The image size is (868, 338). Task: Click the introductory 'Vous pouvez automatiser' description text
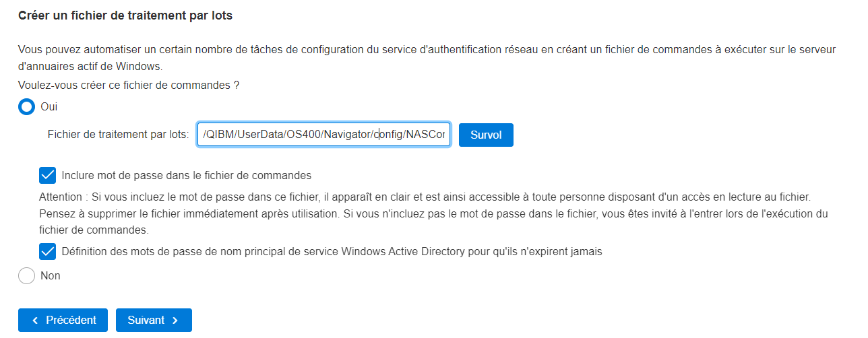[427, 58]
